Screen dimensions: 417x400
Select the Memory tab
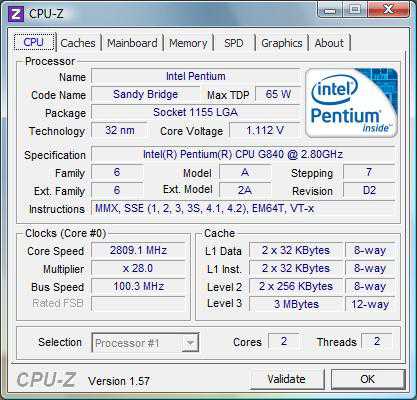188,43
